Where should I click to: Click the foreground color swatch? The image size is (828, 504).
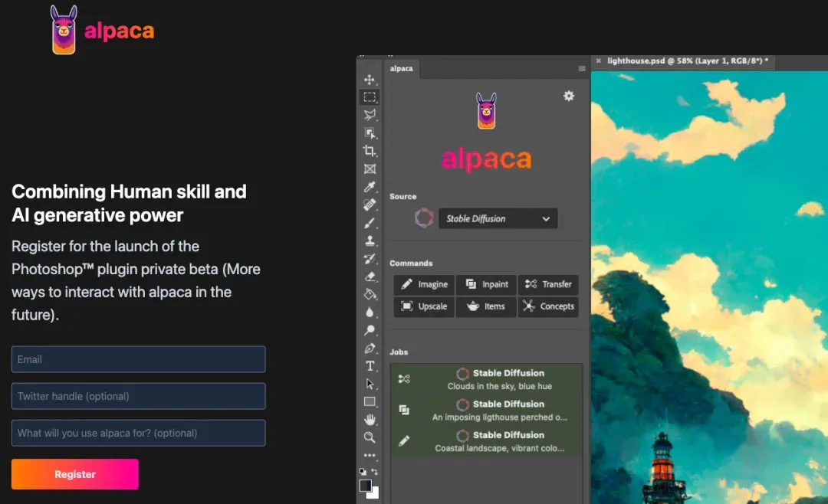click(366, 486)
